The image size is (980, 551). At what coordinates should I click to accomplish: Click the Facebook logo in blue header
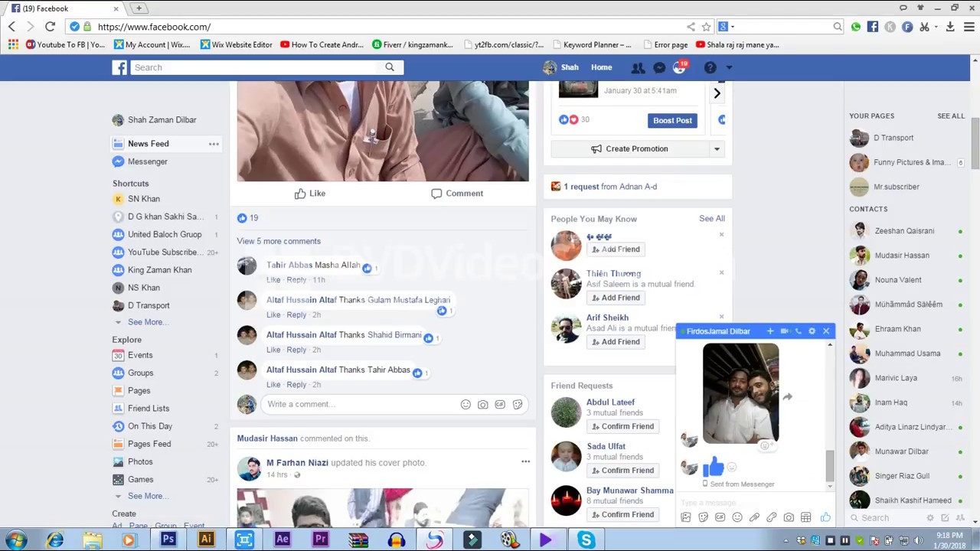pyautogui.click(x=119, y=67)
